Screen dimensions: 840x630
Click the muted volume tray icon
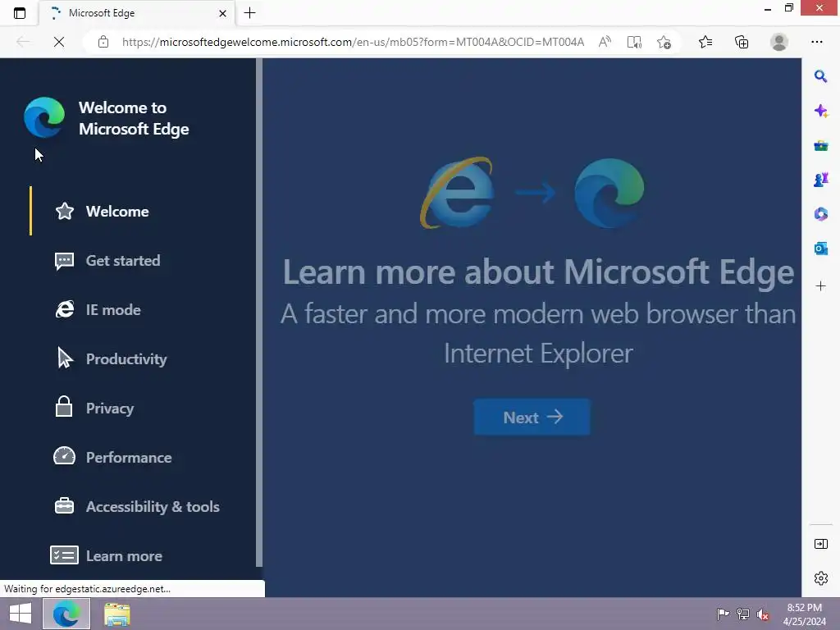coord(762,614)
